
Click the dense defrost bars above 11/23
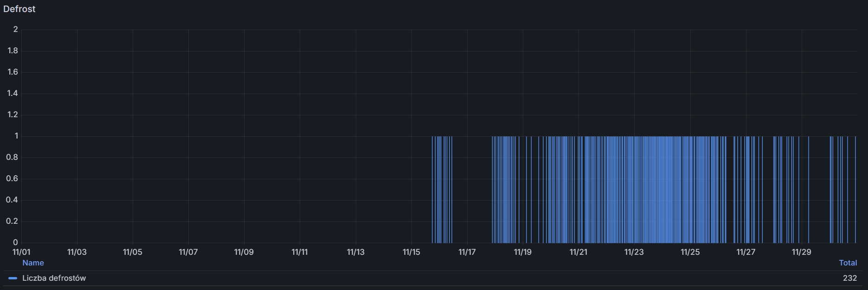[x=634, y=190]
